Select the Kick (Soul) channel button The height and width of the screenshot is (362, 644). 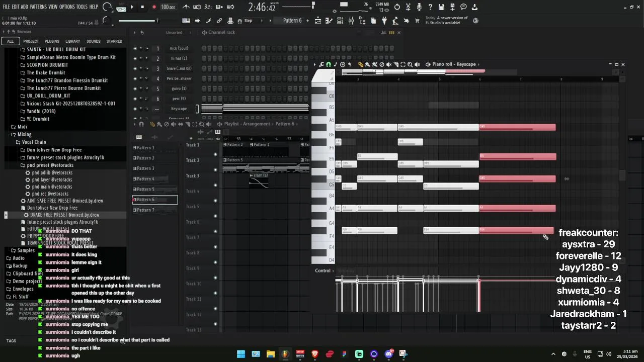179,48
